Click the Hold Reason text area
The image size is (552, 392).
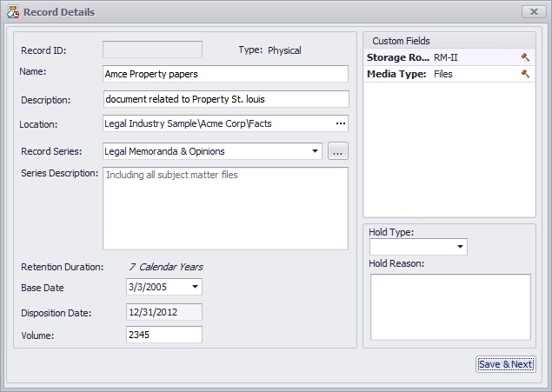coord(449,307)
